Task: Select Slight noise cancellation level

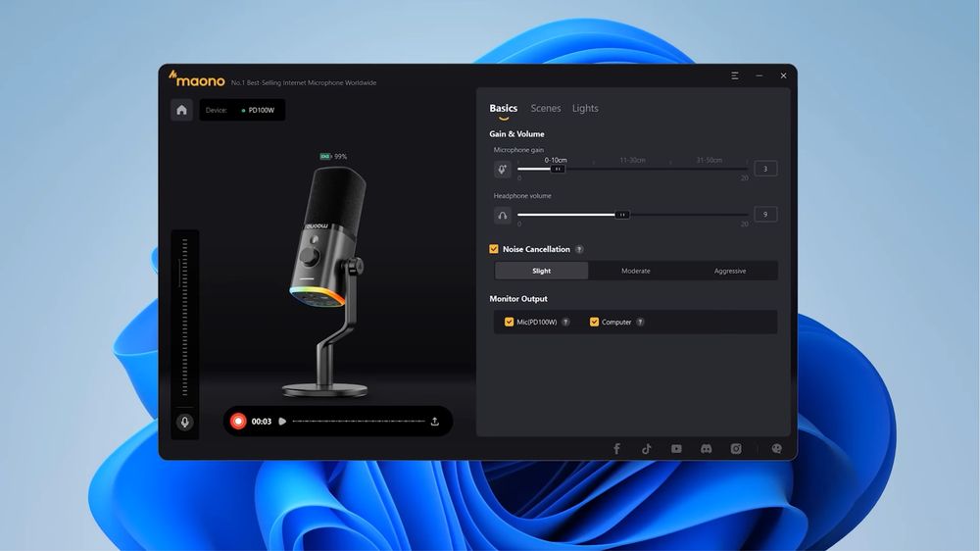Action: coord(541,271)
